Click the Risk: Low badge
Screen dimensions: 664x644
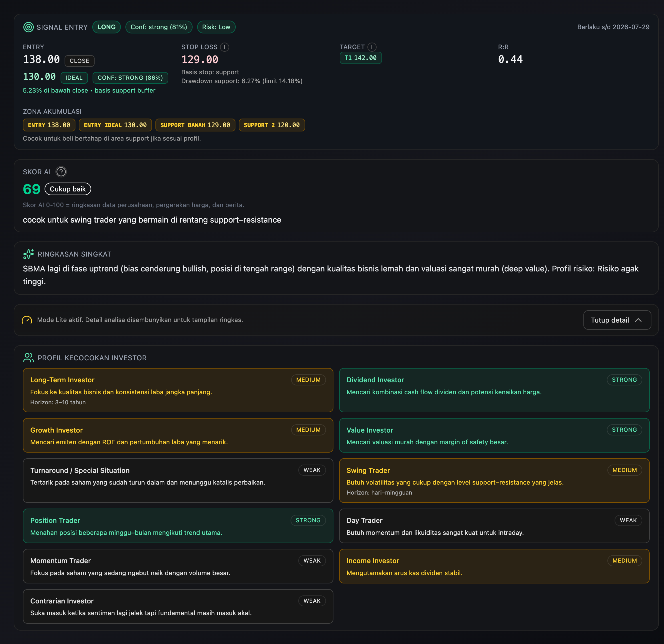pyautogui.click(x=216, y=27)
